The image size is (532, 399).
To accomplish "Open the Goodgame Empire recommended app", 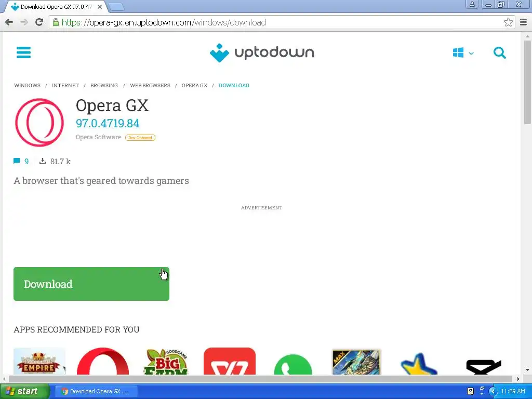I will click(x=39, y=361).
